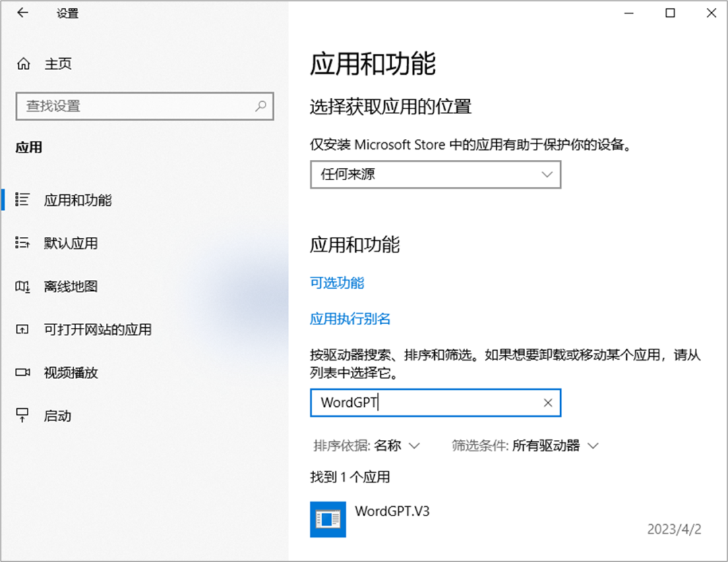
Task: Select the WordGPT.V3 app entry name
Action: [392, 511]
